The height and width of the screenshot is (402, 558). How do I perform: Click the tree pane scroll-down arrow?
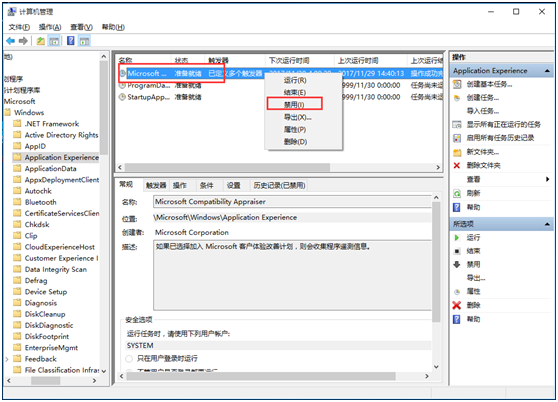[x=104, y=371]
